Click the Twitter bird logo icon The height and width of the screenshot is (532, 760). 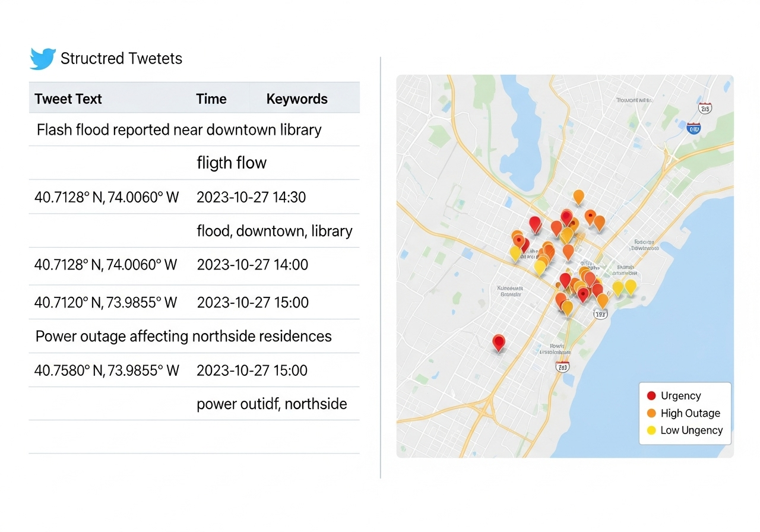tap(43, 59)
